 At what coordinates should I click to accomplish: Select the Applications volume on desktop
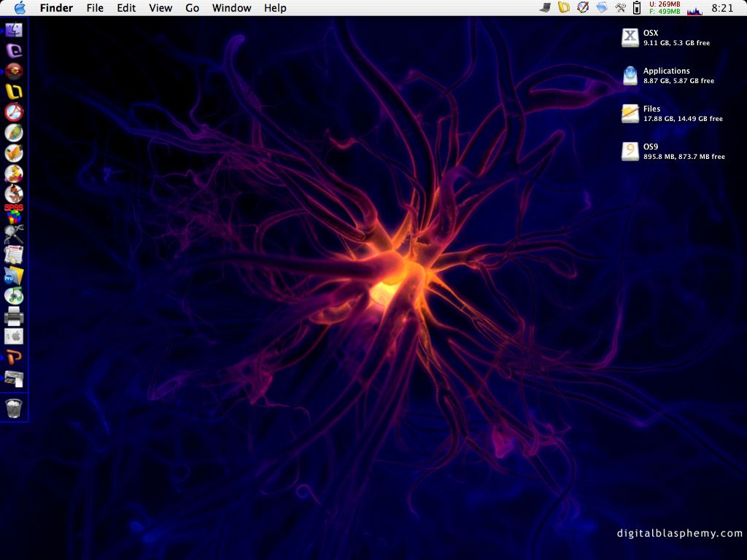coord(630,75)
